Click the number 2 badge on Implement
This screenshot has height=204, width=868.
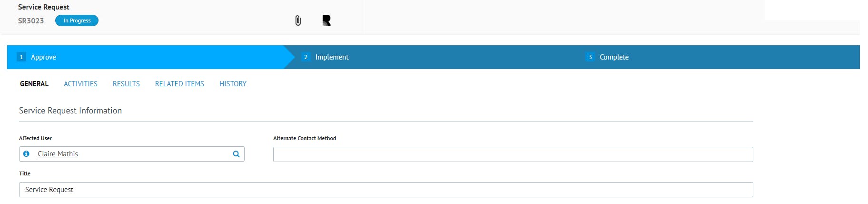click(x=306, y=57)
